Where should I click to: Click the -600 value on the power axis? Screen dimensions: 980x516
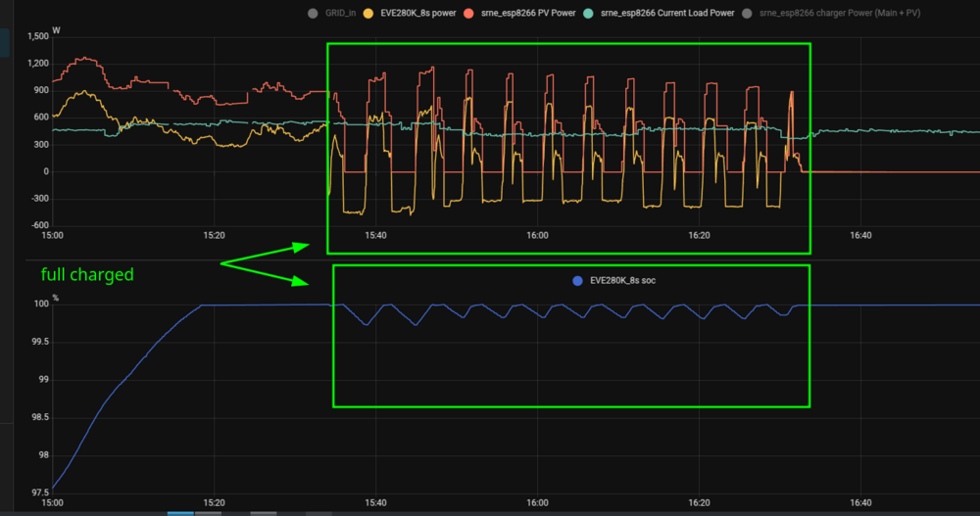click(x=40, y=225)
